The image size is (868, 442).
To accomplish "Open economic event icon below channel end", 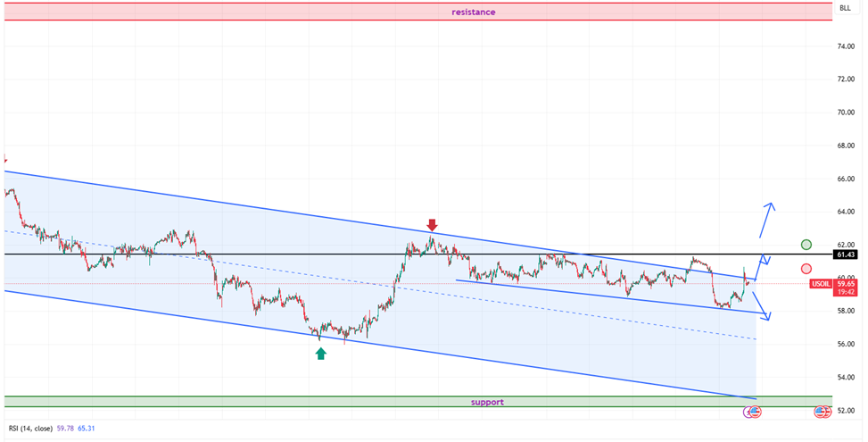I will [x=754, y=412].
